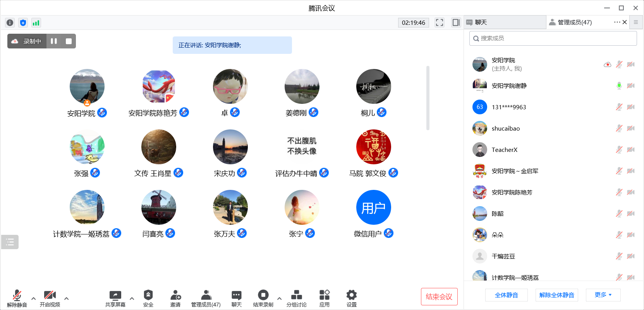Click the 正在讲话 speaker banner
Viewport: 644px width, 310px height.
pos(232,45)
